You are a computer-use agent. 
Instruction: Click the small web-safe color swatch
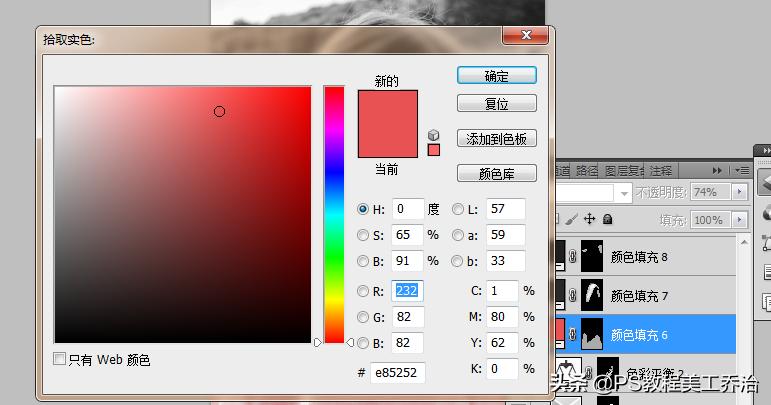pyautogui.click(x=434, y=150)
